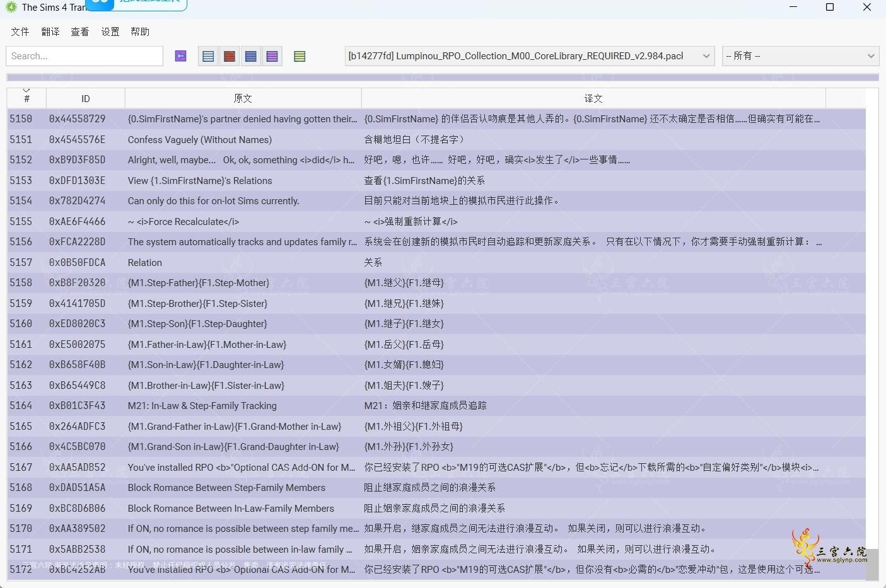The height and width of the screenshot is (588, 886).
Task: Focus the Search input field
Action: tap(85, 56)
